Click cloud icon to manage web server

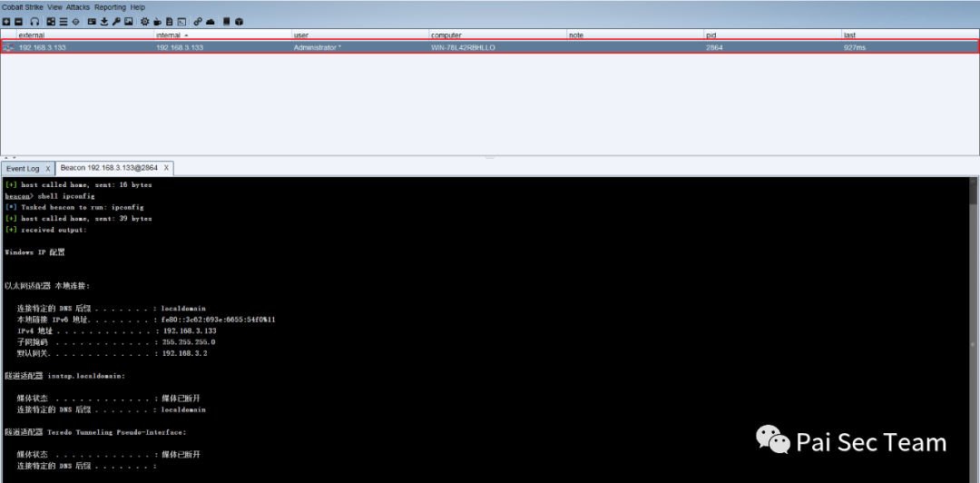coord(210,22)
